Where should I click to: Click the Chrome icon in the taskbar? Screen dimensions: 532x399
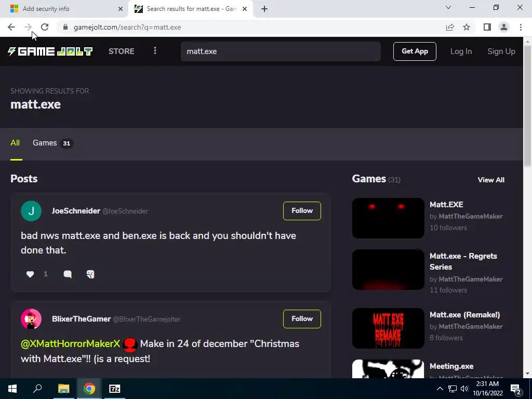pyautogui.click(x=89, y=389)
